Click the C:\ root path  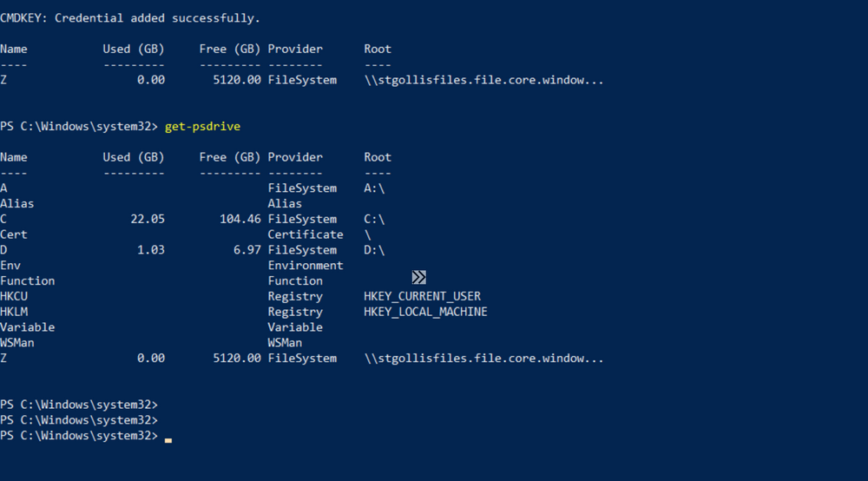374,220
